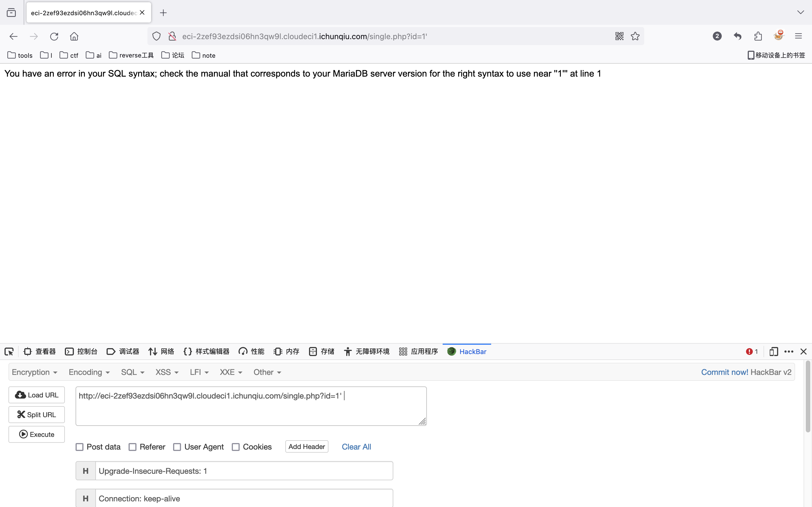The height and width of the screenshot is (507, 812).
Task: Check the Referer checkbox
Action: tap(133, 447)
